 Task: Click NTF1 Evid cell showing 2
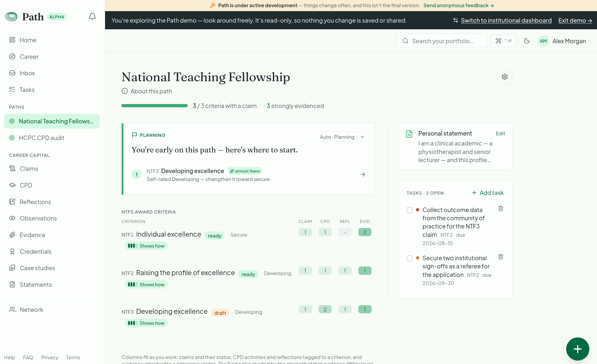[x=365, y=232]
